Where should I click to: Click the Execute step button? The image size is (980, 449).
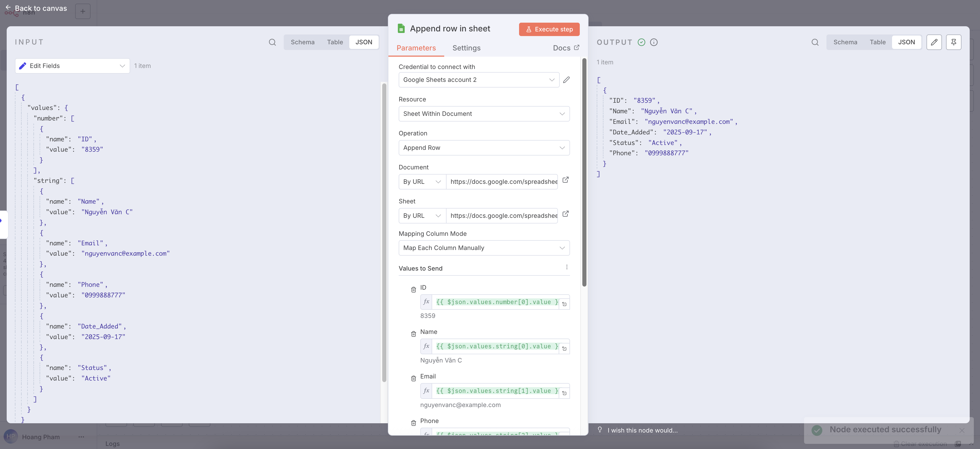click(x=549, y=29)
